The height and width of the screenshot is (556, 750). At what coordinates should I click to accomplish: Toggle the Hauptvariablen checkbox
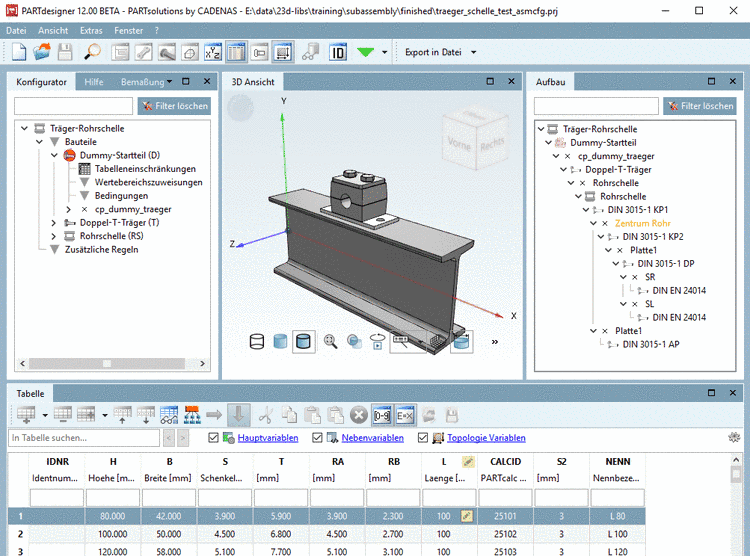(x=214, y=438)
